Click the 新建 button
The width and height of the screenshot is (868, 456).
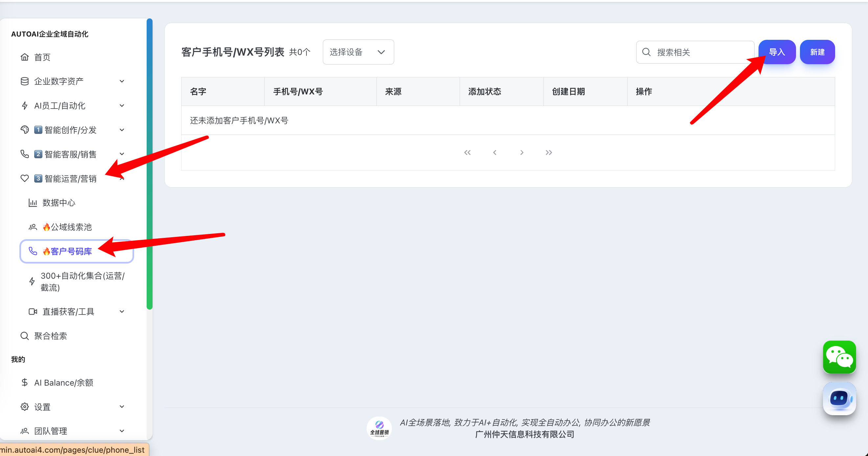[x=817, y=52]
